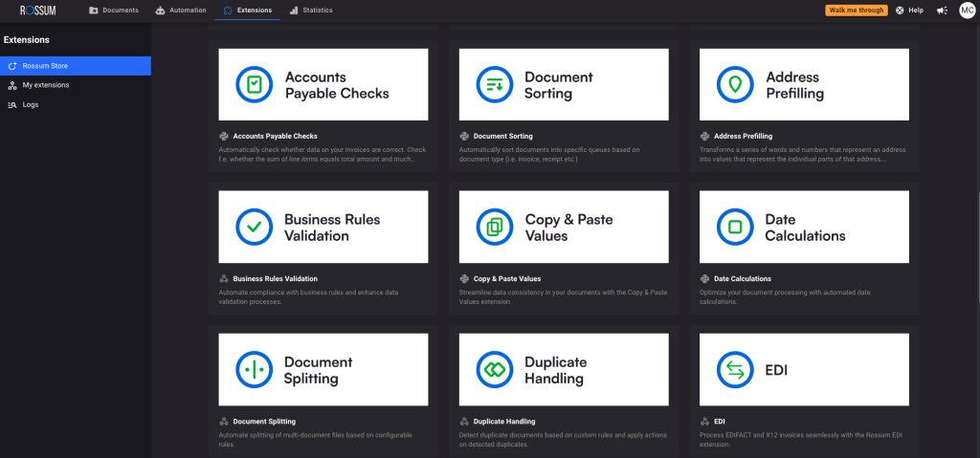Screen dimensions: 980x458
Task: Click the Document Splitting description text
Action: [316, 439]
